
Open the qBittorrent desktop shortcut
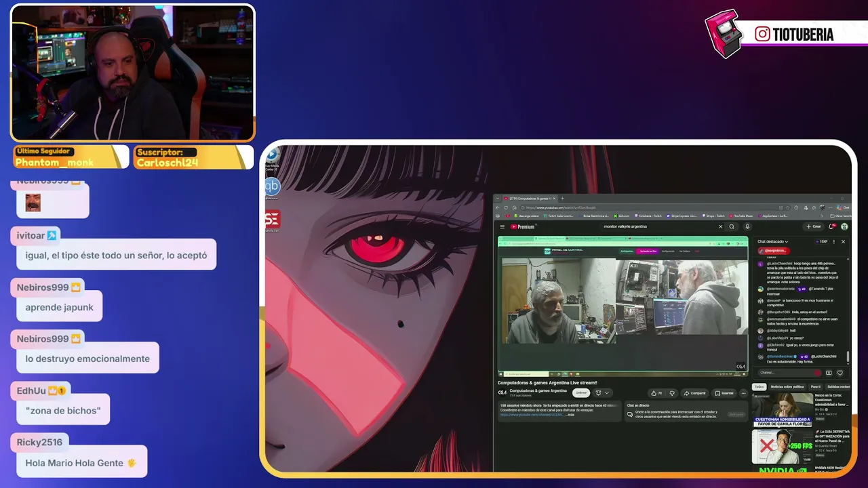point(272,186)
